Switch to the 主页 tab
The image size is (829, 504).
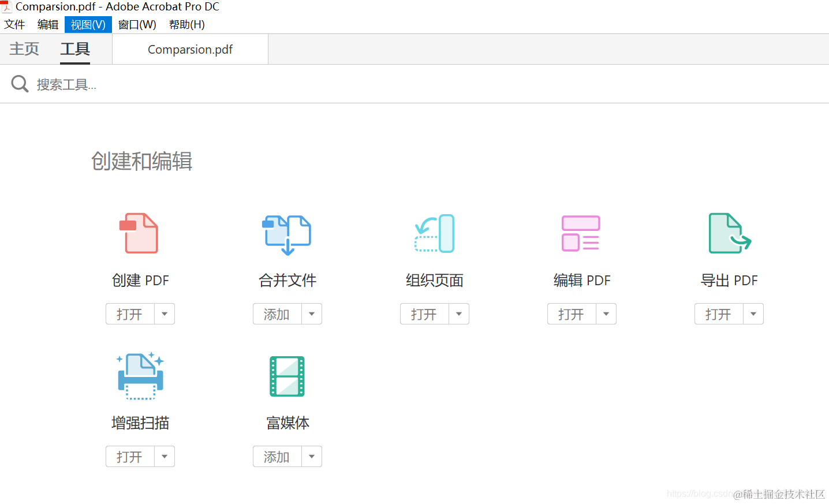click(x=24, y=49)
